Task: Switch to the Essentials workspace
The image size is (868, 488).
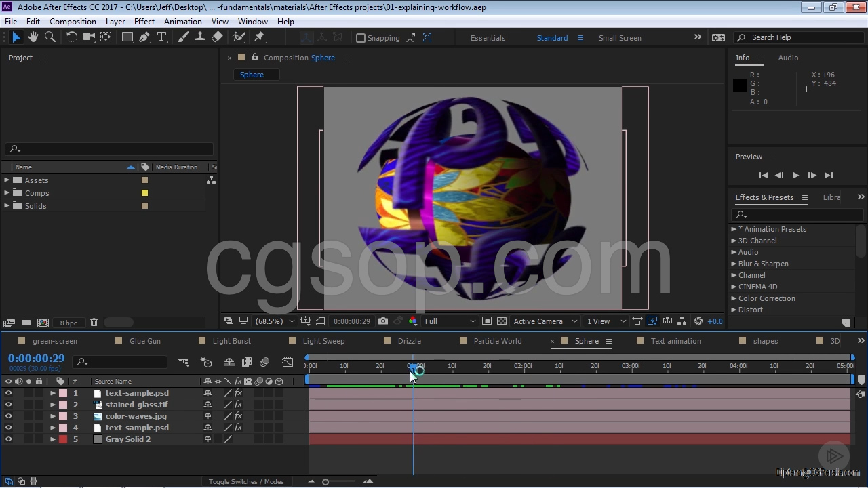Action: (488, 38)
